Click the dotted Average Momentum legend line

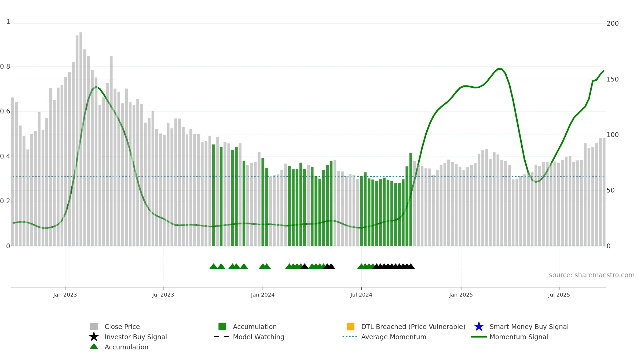tap(350, 337)
